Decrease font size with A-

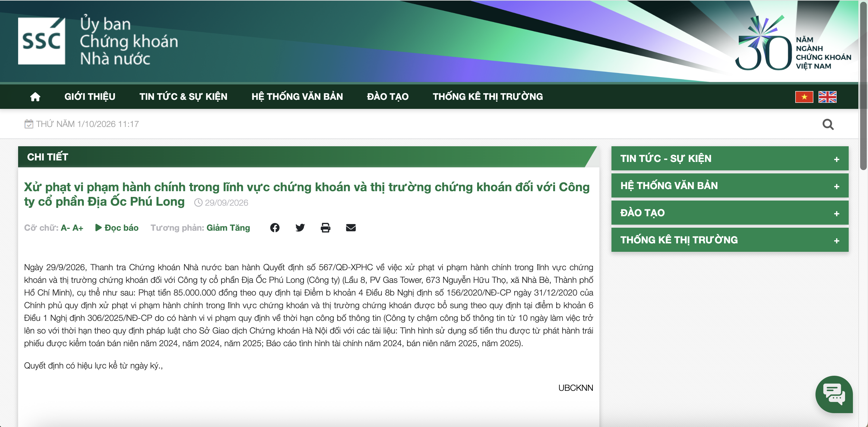point(65,228)
